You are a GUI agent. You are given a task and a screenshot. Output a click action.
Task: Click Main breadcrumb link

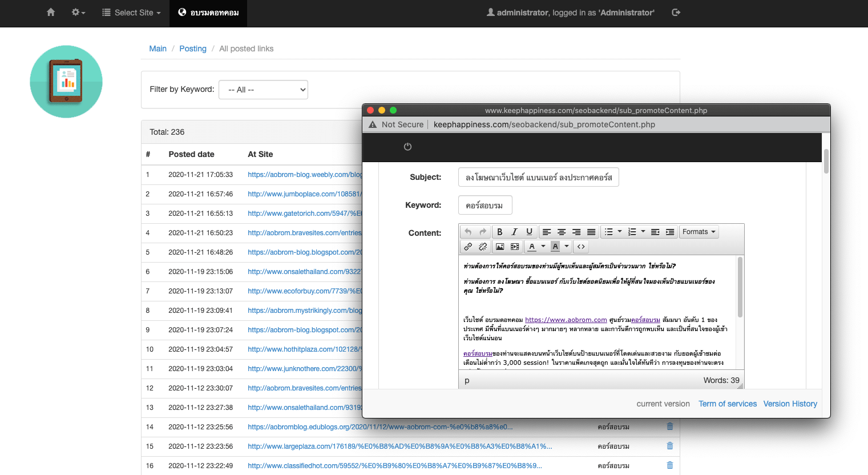[x=158, y=49]
